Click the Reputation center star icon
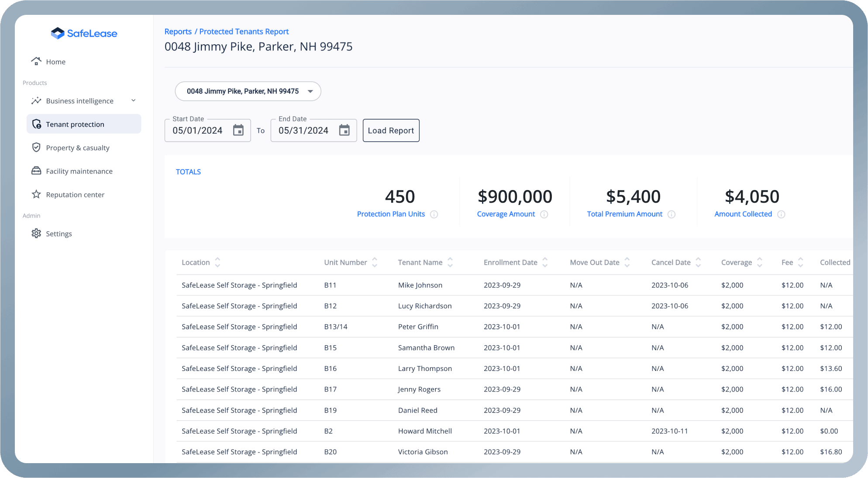 click(x=37, y=194)
